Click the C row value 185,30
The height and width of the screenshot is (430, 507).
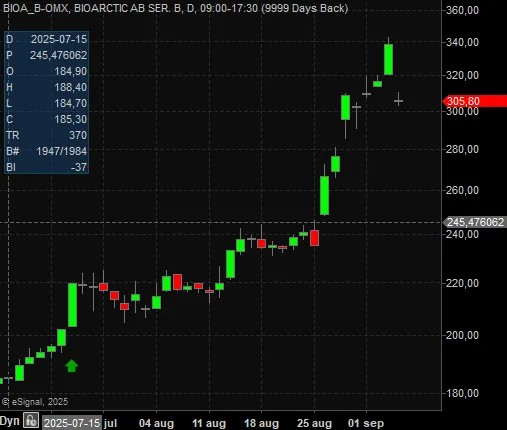(71, 119)
